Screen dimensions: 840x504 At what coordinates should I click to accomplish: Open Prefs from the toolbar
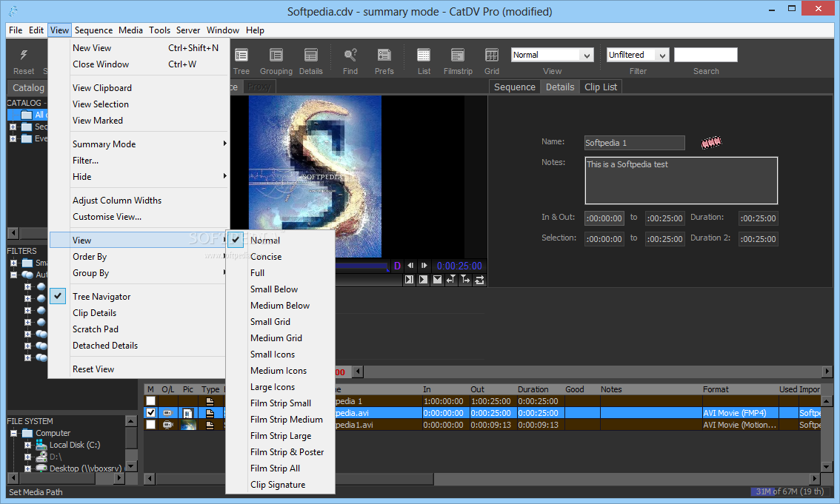(384, 55)
